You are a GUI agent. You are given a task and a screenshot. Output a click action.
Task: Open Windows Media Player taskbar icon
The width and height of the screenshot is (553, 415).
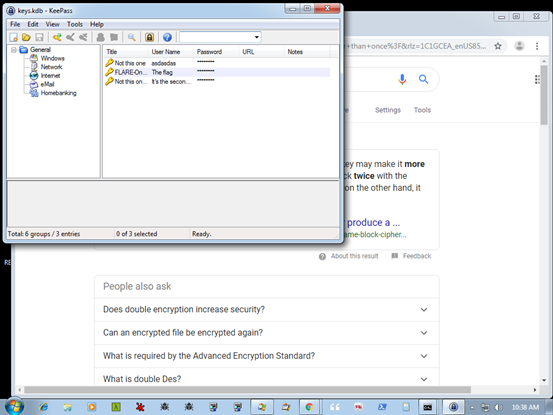pos(92,407)
